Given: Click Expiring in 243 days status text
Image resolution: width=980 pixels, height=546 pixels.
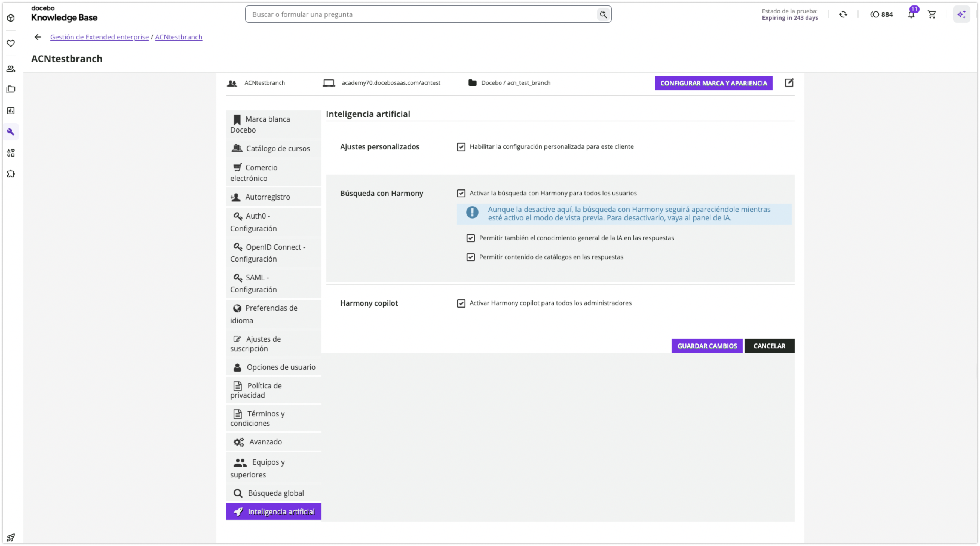Looking at the screenshot, I should (x=790, y=18).
